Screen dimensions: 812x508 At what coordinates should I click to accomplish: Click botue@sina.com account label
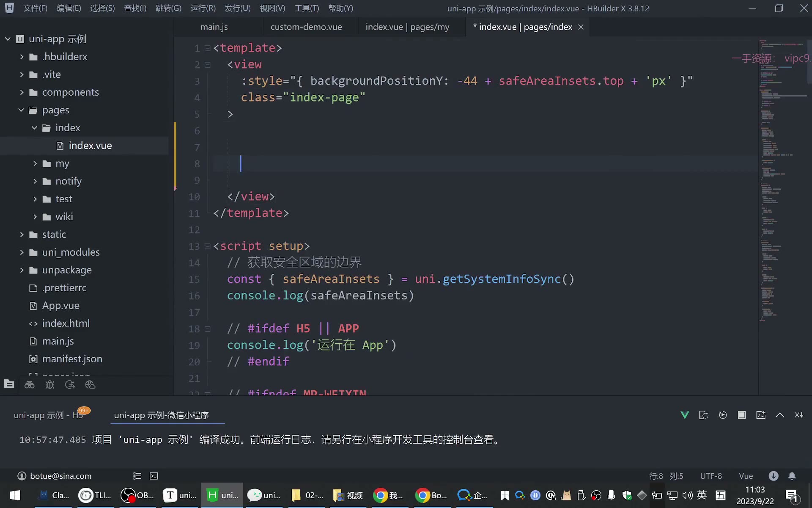click(61, 476)
